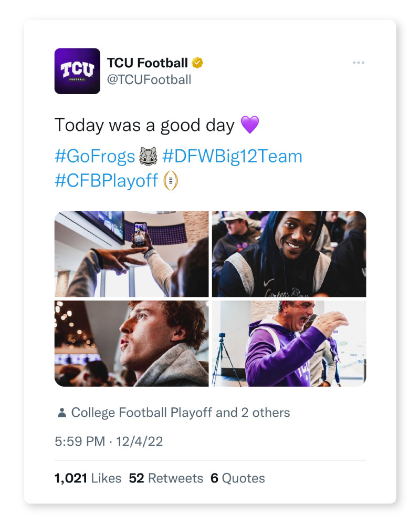Expand the purple hoodie man photo
This screenshot has width=420, height=524.
pyautogui.click(x=289, y=344)
